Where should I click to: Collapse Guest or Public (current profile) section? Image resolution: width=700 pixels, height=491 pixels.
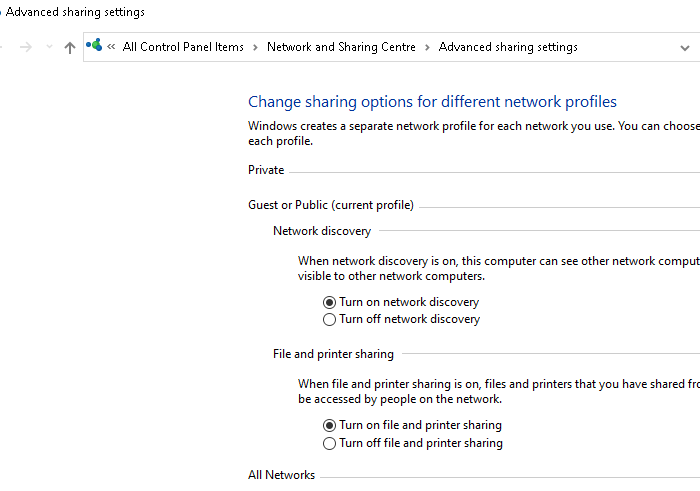click(x=331, y=205)
